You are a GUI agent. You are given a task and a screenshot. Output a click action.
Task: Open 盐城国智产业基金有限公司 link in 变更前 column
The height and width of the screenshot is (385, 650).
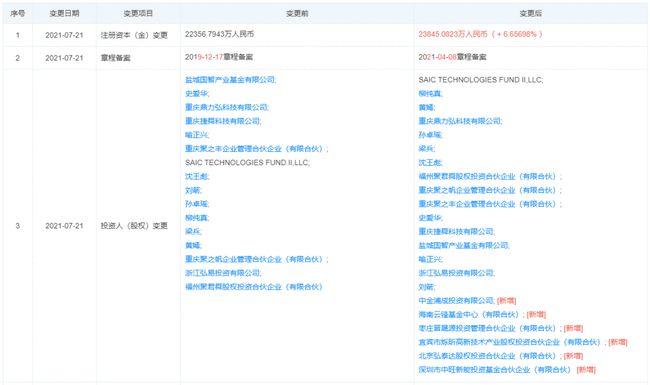point(230,80)
